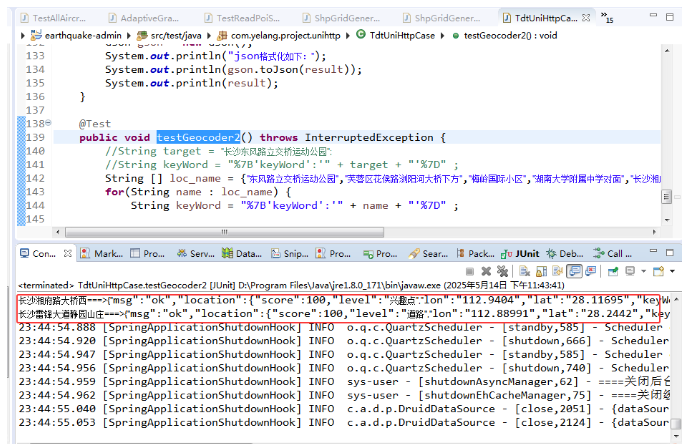Click earthquake-admin breadcrumb
Image resolution: width=683 pixels, height=444 pixels.
77,36
